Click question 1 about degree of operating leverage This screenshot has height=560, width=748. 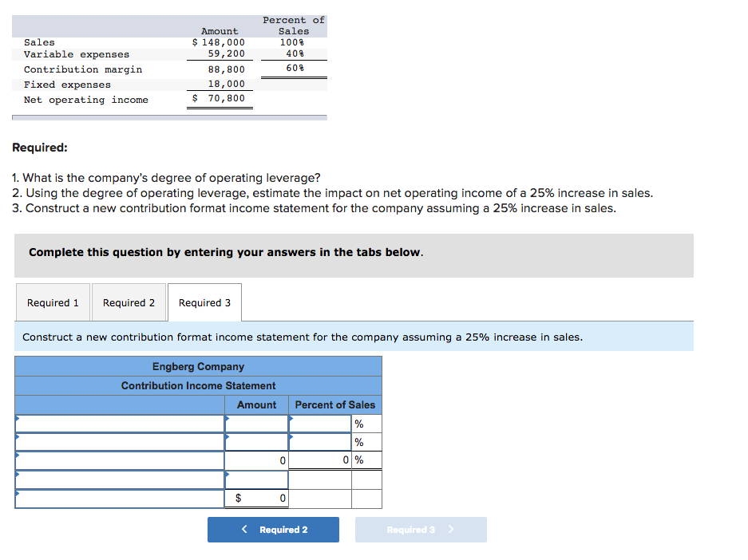pos(166,178)
